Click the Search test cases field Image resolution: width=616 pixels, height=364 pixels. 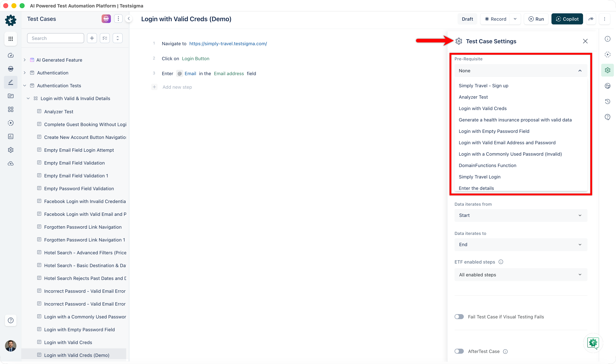pos(55,38)
